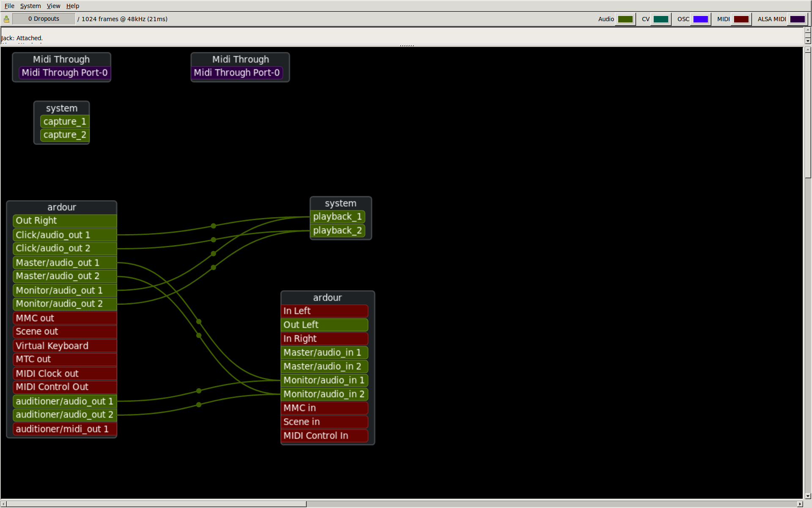Select the left Midi Through Port-0 port
Screen dimensions: 812x508
click(65, 73)
